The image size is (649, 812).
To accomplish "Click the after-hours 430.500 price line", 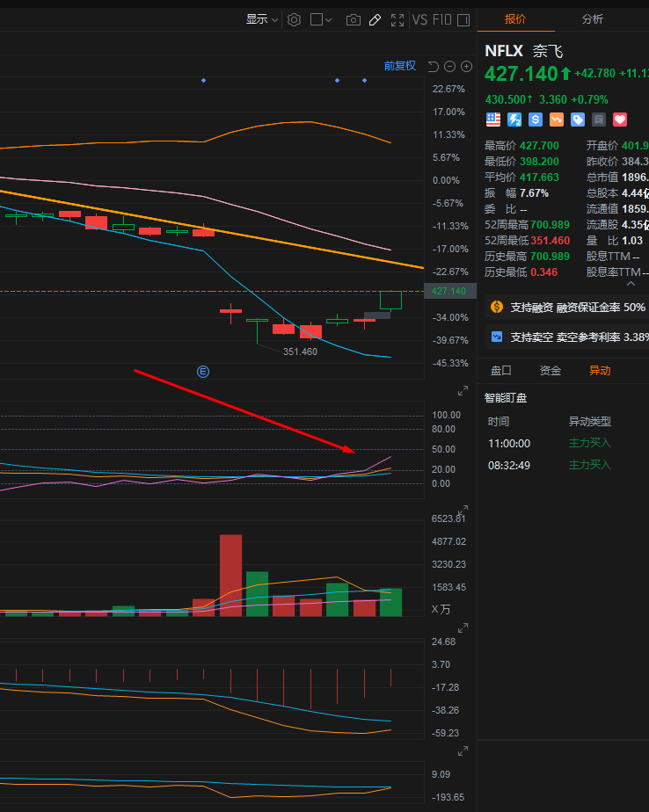I will click(x=546, y=99).
